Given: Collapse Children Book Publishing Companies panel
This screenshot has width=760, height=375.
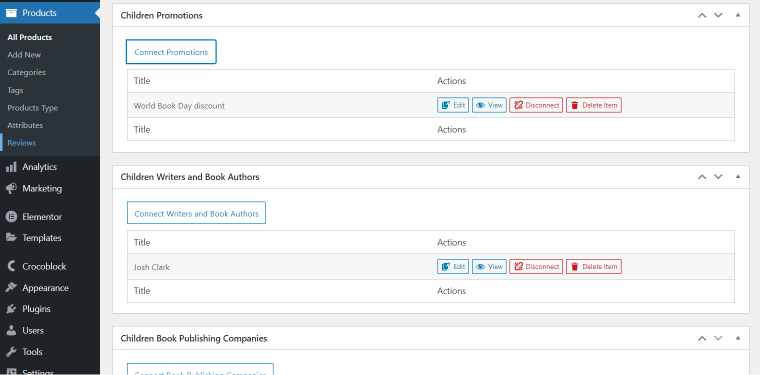Looking at the screenshot, I should coord(738,338).
